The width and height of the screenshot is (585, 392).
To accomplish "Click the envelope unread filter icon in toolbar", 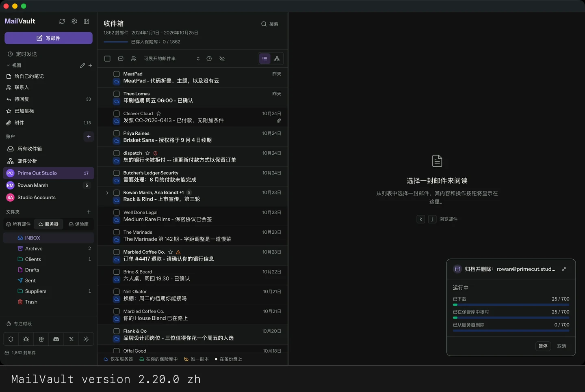I will point(121,58).
